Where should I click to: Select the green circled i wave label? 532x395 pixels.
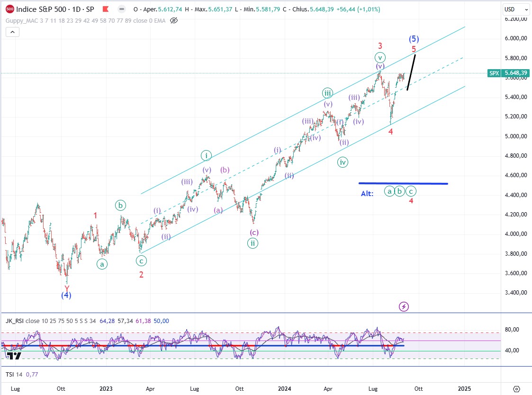(206, 156)
